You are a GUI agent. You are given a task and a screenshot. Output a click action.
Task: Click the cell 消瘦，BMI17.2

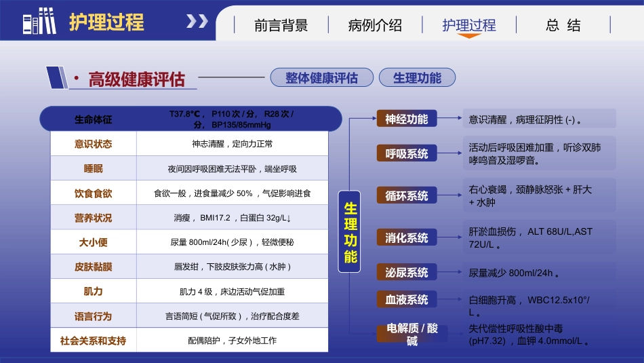coord(232,218)
